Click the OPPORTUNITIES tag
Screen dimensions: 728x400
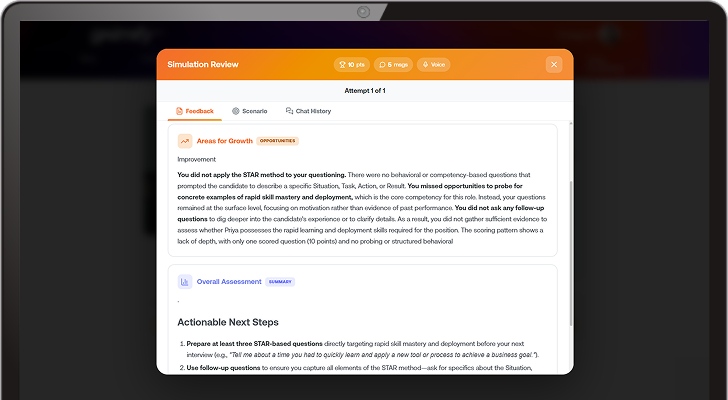[277, 141]
